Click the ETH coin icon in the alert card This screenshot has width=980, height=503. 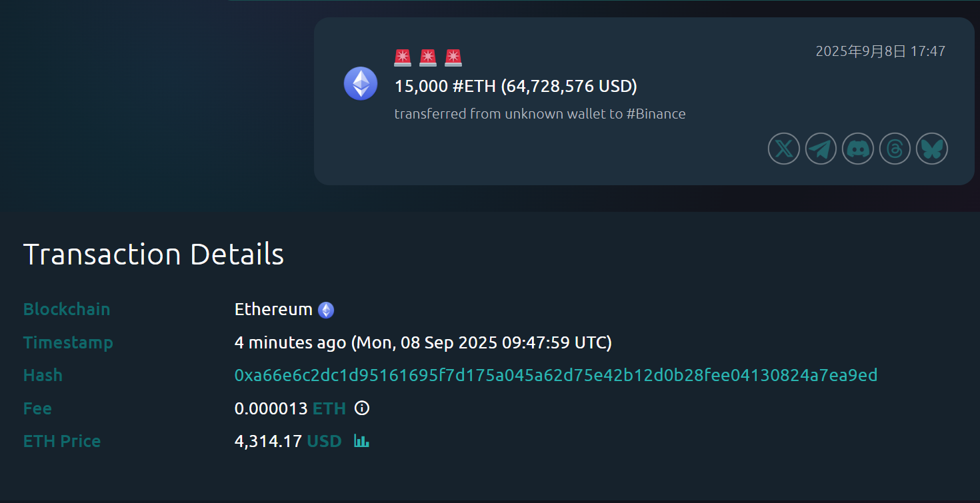pos(361,84)
